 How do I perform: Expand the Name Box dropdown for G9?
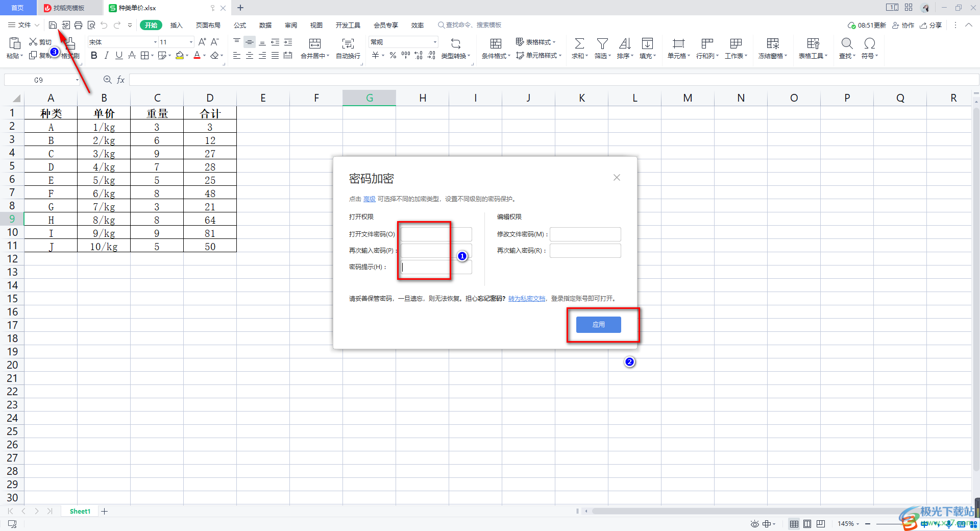click(77, 80)
